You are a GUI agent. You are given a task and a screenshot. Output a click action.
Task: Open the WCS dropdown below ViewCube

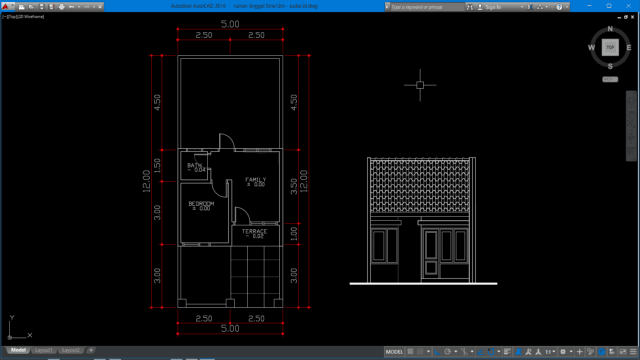click(610, 79)
